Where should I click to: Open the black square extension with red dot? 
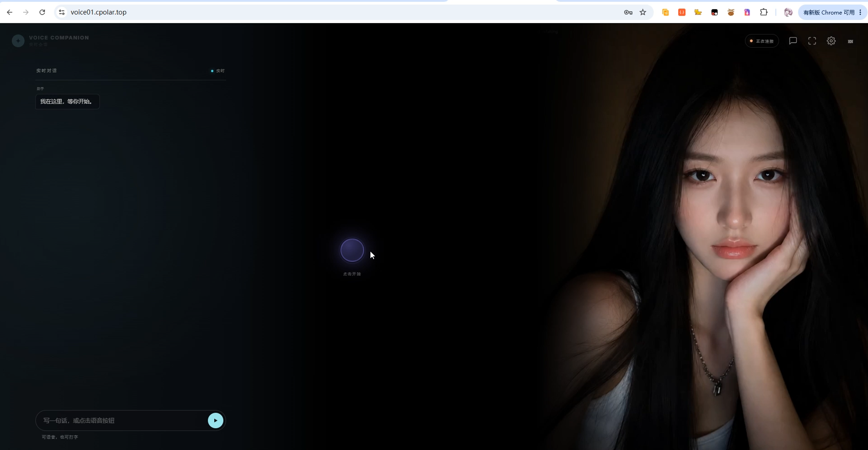pos(715,12)
